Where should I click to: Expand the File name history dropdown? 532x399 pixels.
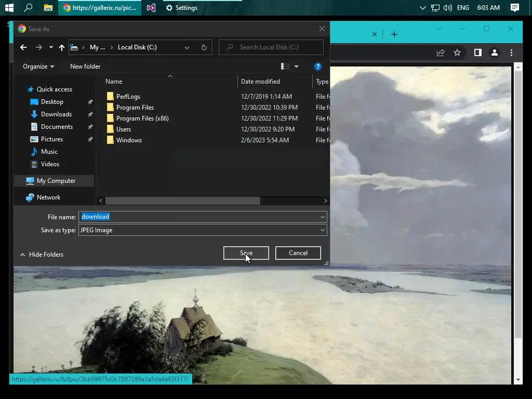coord(322,217)
